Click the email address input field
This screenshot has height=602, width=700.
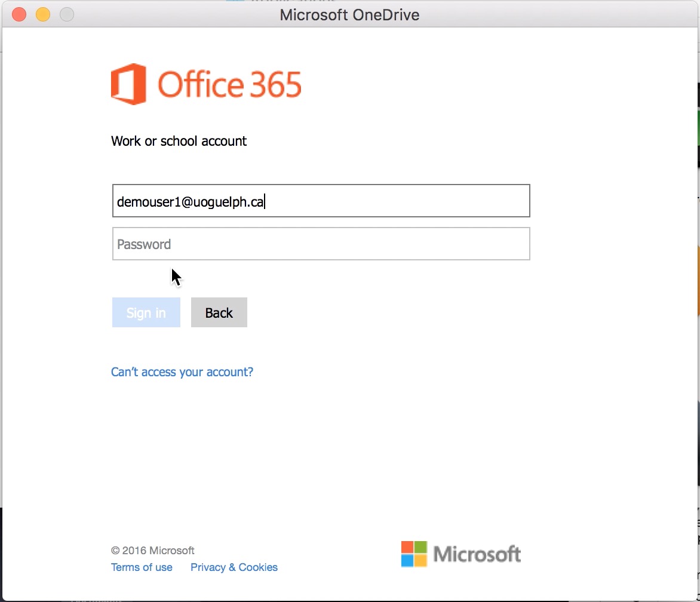click(321, 201)
